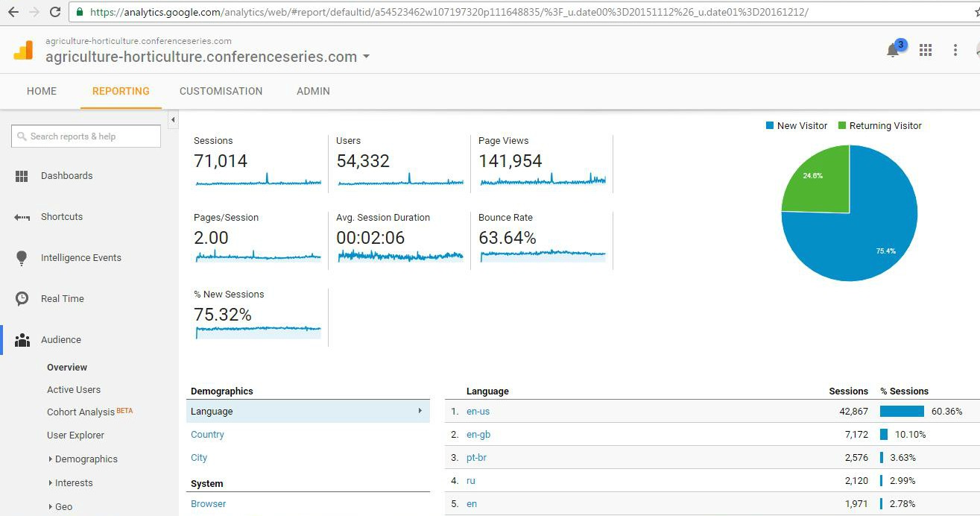Click the Shortcuts sidebar label
980x516 pixels.
pyautogui.click(x=62, y=217)
